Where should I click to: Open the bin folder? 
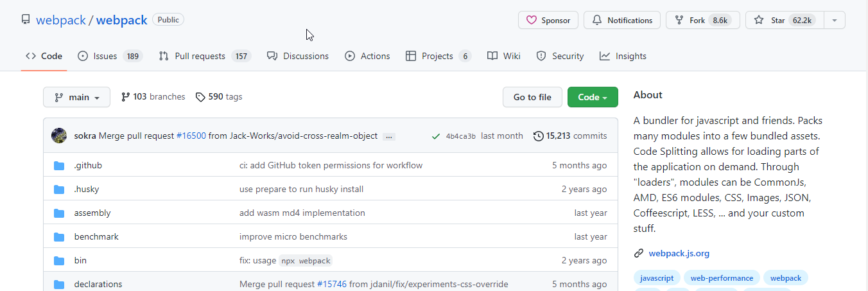click(x=80, y=260)
